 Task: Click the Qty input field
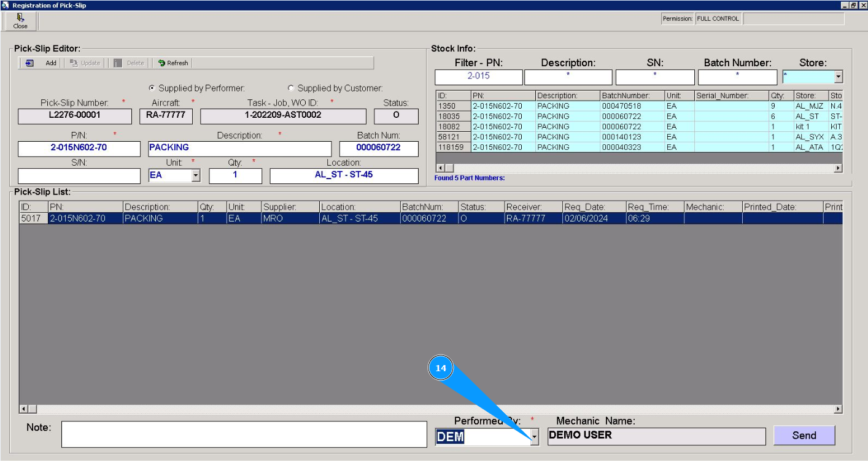tap(235, 176)
